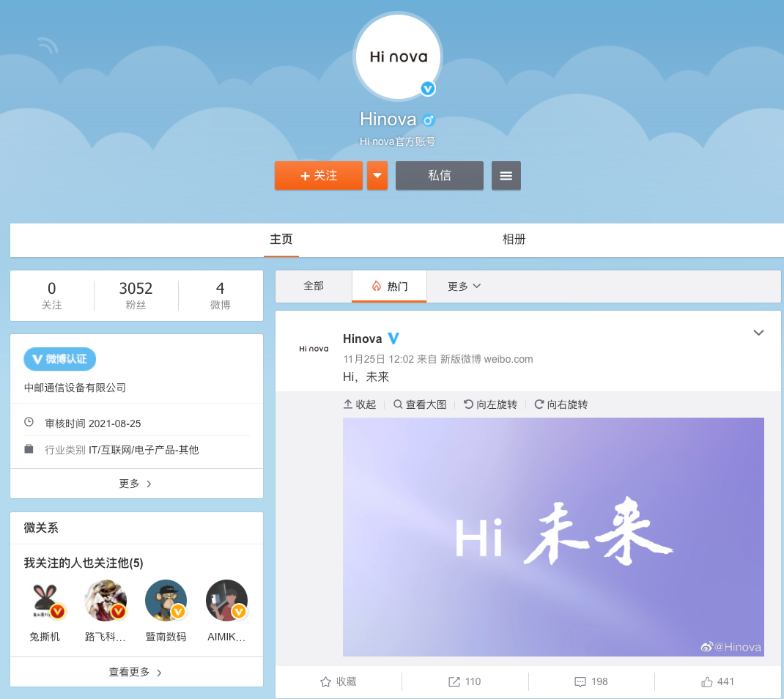Rotate the image left with 向左旋转
The height and width of the screenshot is (699, 784).
coord(490,404)
